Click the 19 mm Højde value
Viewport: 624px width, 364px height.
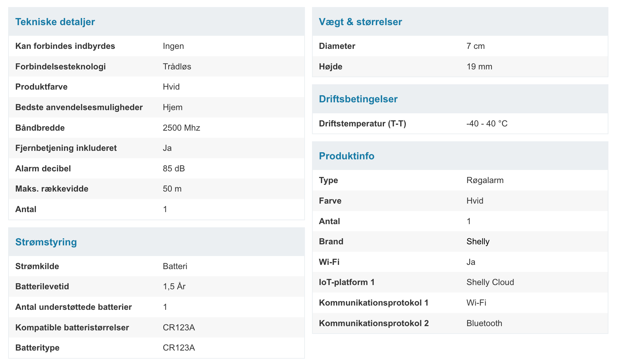pos(479,67)
